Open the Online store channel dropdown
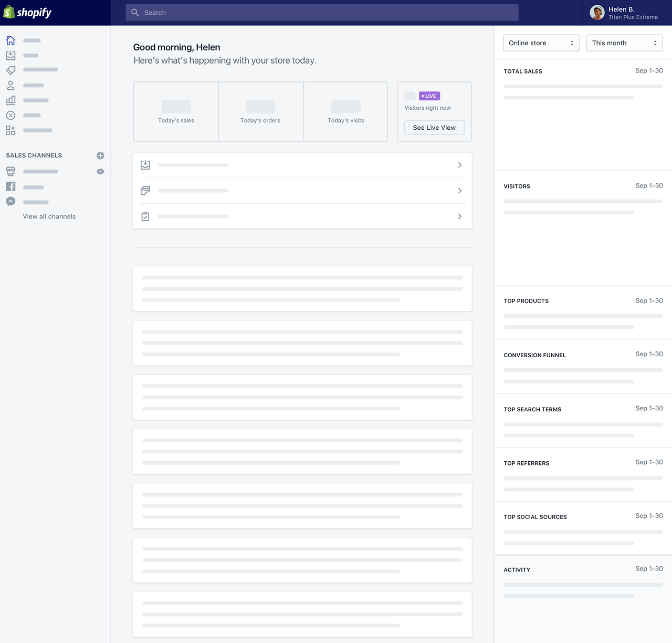Screen dimensions: 672x643 click(x=541, y=43)
